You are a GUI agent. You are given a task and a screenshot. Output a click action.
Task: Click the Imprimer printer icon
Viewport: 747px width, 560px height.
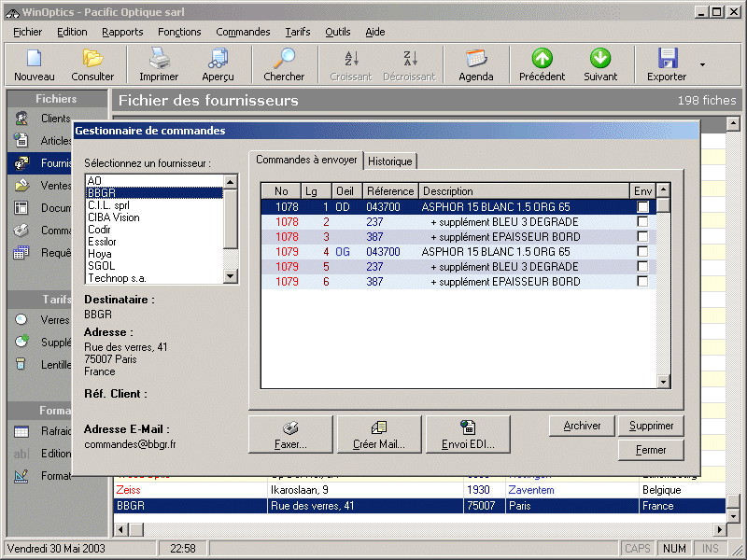tap(159, 60)
